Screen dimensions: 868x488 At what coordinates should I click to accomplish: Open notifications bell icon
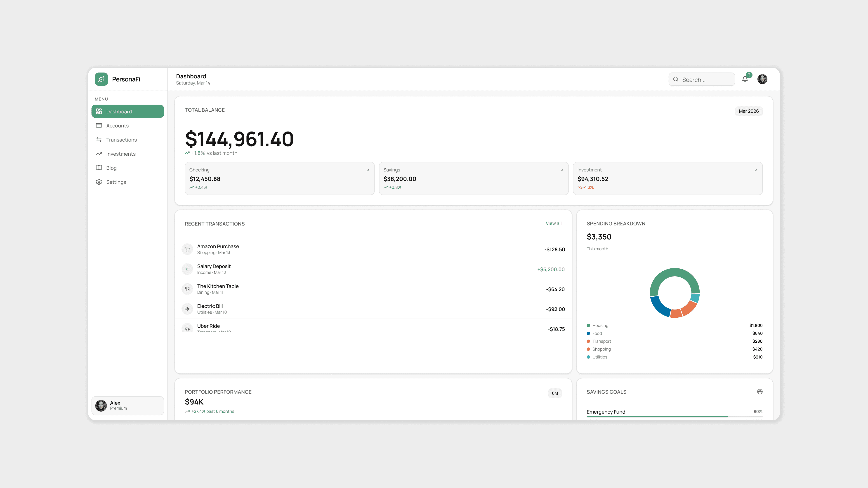[x=745, y=80]
